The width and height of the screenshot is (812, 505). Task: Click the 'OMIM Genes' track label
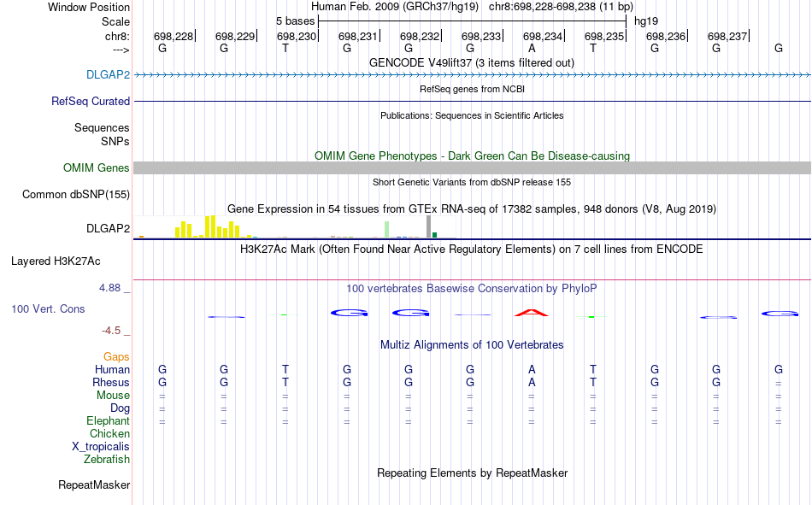coord(96,167)
